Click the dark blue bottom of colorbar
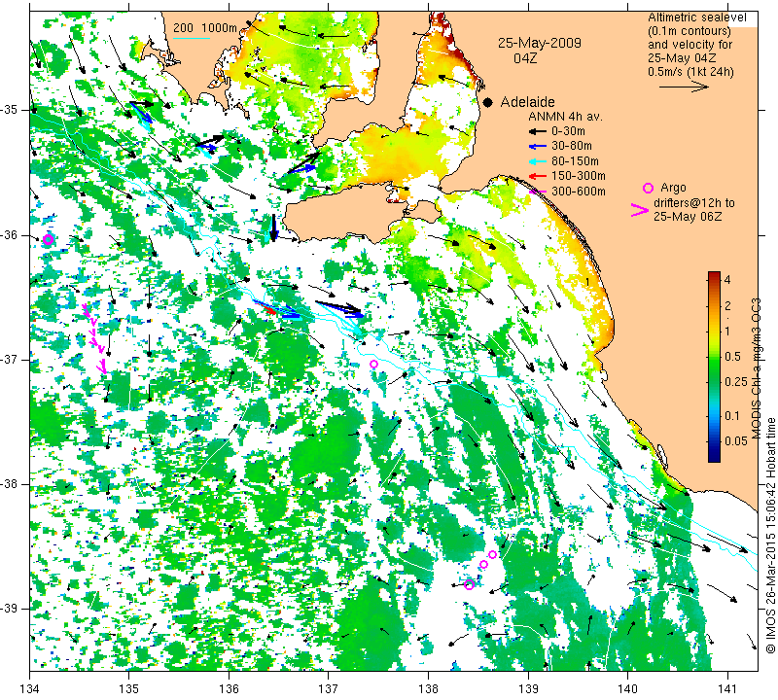This screenshot has height=700, width=778. pos(714,456)
